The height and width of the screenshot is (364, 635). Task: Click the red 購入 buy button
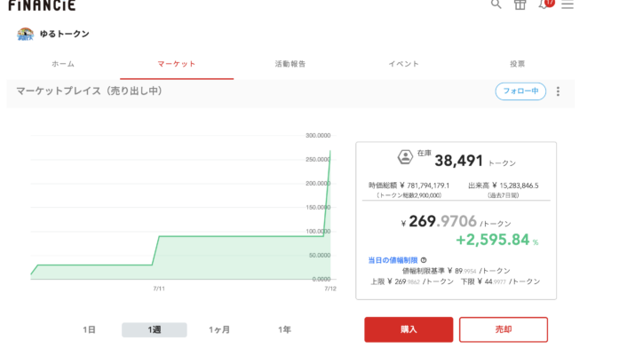(409, 329)
